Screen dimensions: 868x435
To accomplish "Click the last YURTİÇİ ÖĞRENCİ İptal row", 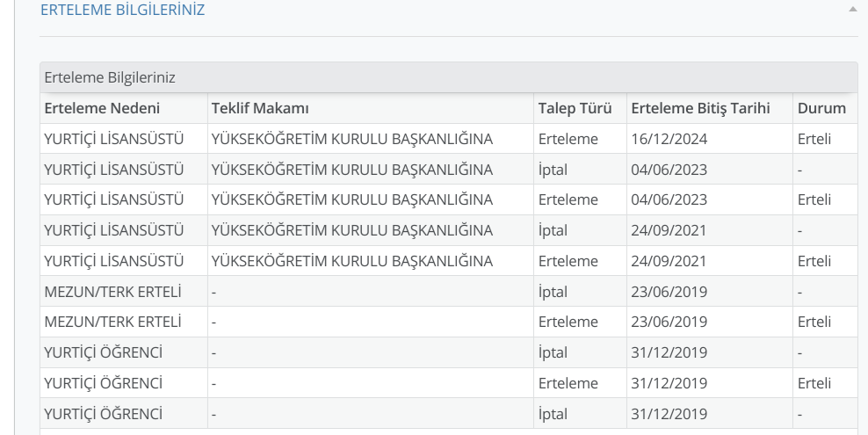I will click(448, 414).
